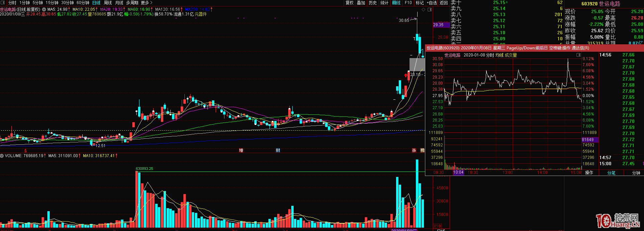Click the 涨 marker on the timeline
Viewport: 644px width, 231px height.
414,150
